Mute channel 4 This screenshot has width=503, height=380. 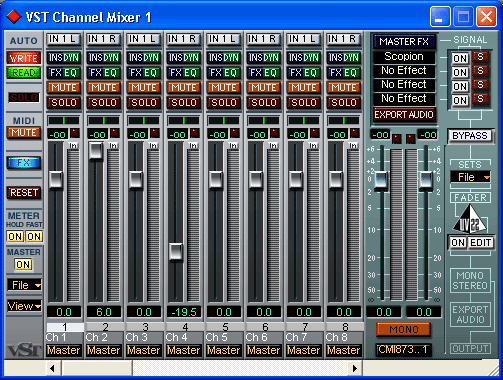click(184, 88)
